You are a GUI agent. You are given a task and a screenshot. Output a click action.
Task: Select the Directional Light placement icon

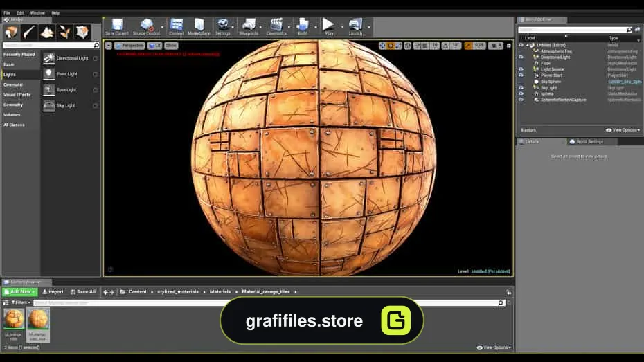(49, 58)
